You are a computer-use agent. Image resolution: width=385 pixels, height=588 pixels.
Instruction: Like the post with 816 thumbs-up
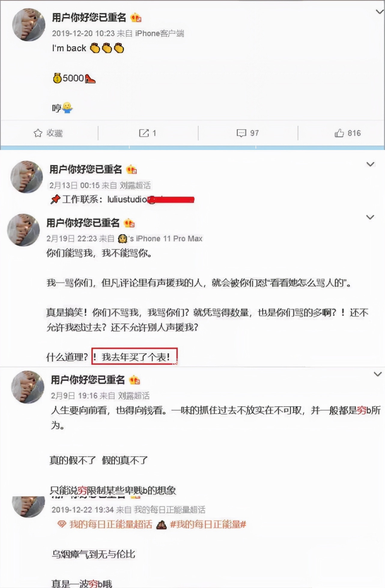pyautogui.click(x=339, y=133)
